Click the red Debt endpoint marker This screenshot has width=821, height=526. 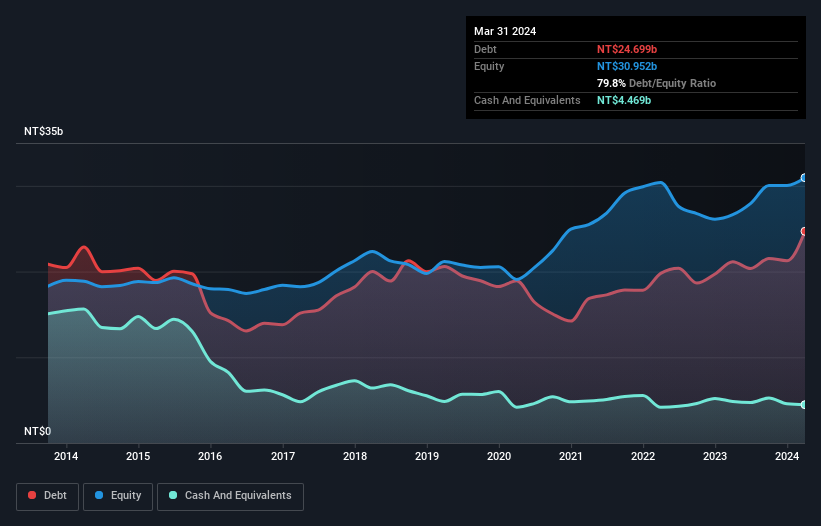pos(804,231)
